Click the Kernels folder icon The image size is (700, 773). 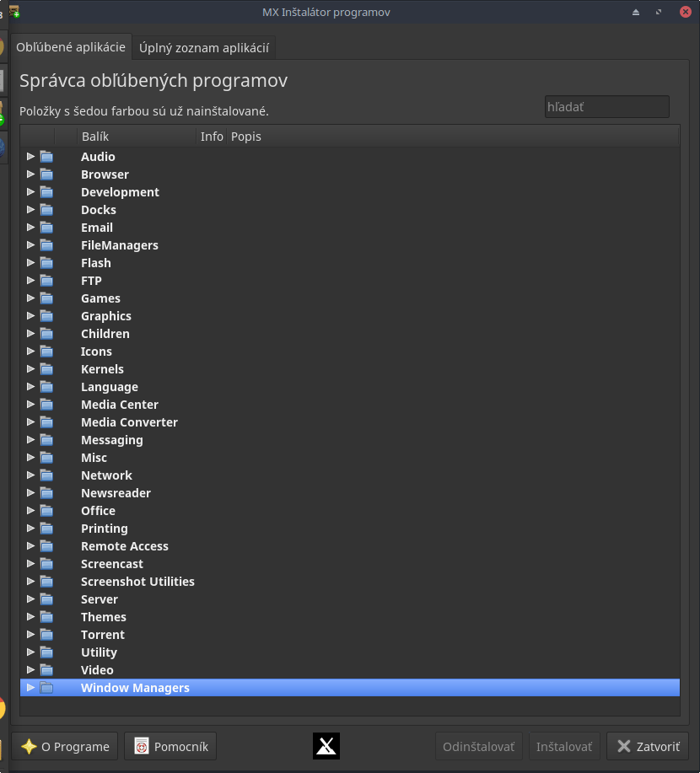coord(46,369)
